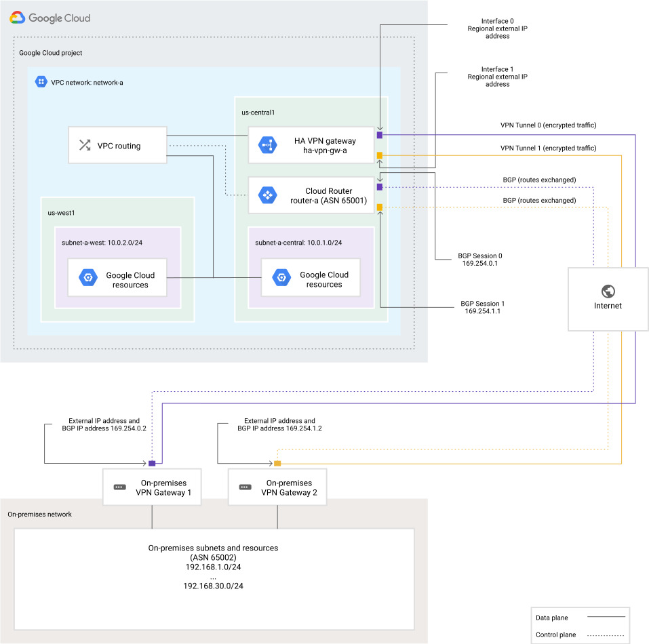Click the Internet box label

coord(608,306)
